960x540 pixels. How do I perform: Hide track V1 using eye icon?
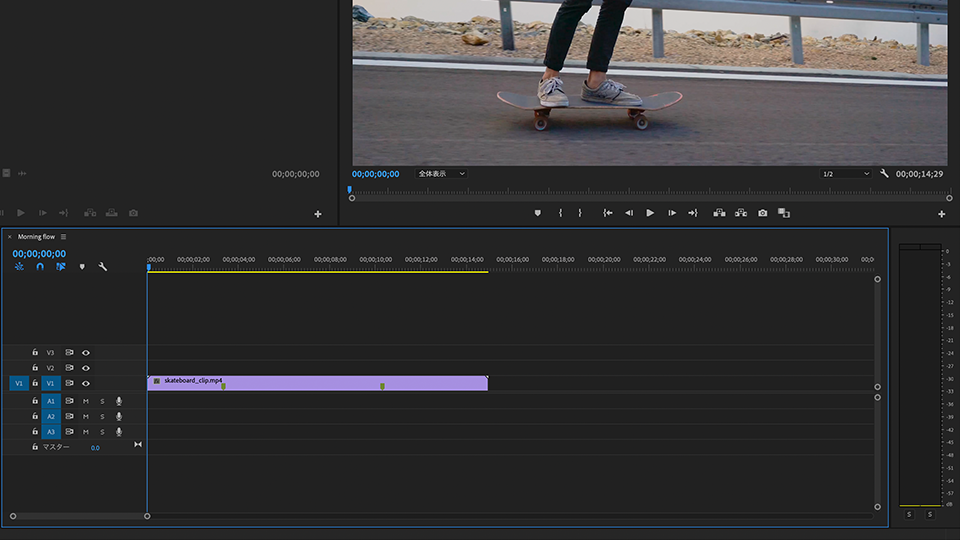coord(86,383)
